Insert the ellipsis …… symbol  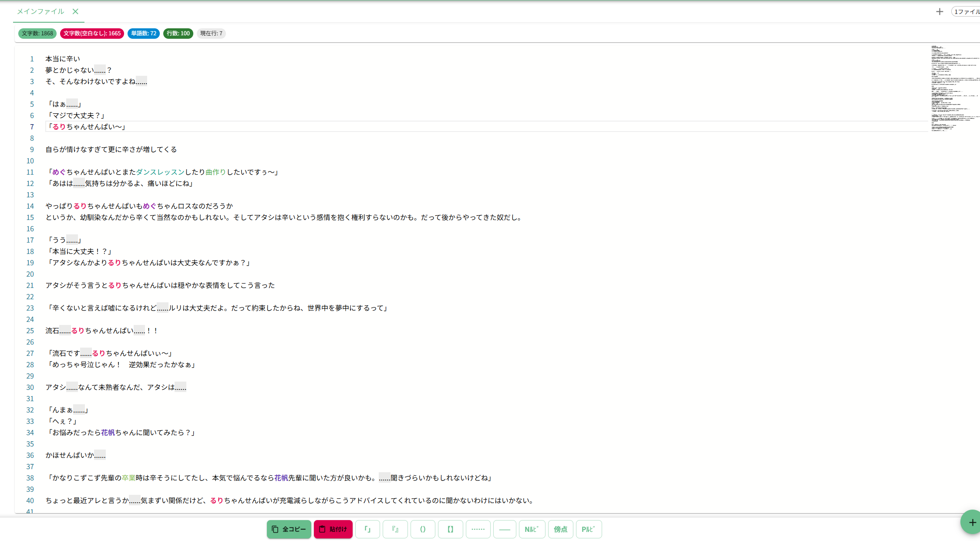point(478,529)
